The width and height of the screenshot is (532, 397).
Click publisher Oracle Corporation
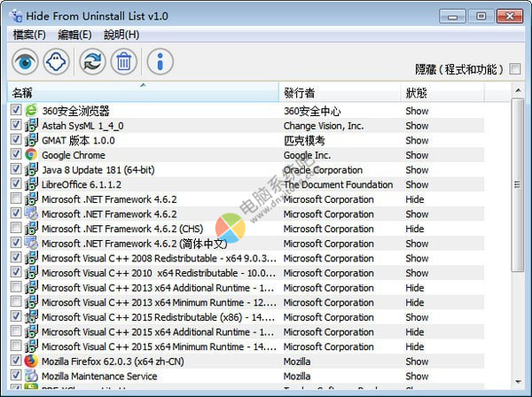click(323, 170)
